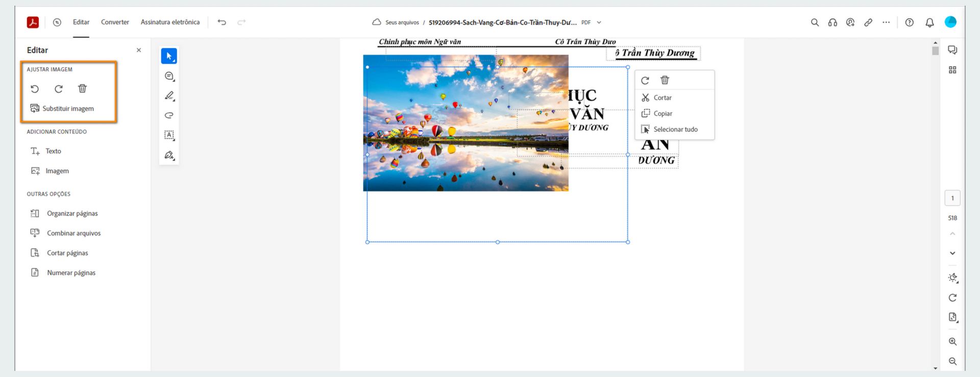Zoom in with plus magnifier

[952, 341]
